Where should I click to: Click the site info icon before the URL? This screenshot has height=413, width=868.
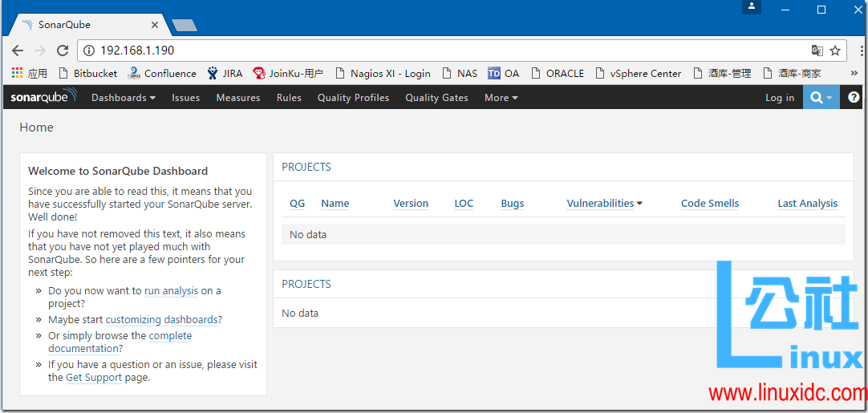coord(88,51)
